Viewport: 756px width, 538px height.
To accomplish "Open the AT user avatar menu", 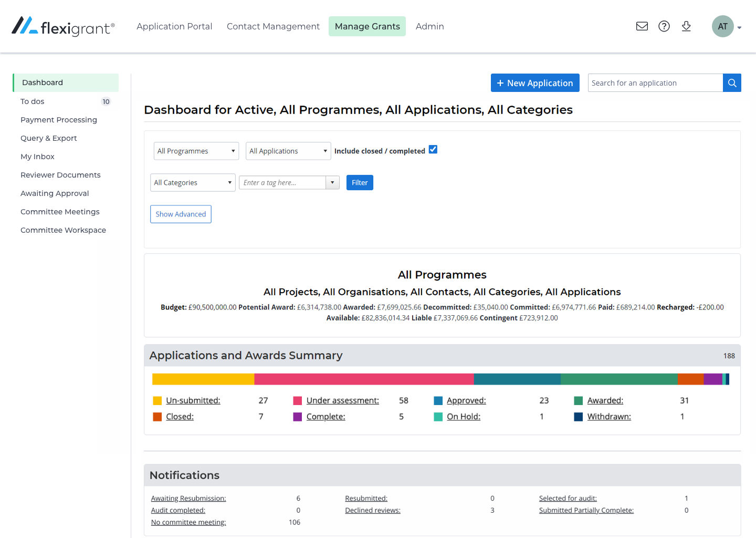I will point(723,26).
